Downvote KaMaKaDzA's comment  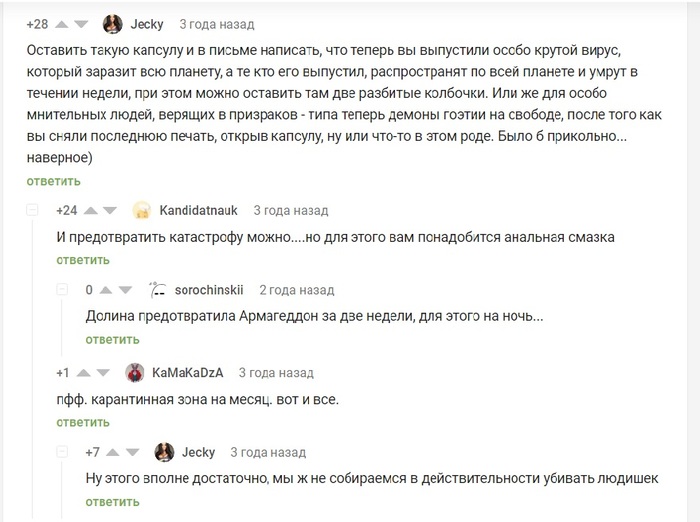pyautogui.click(x=103, y=373)
